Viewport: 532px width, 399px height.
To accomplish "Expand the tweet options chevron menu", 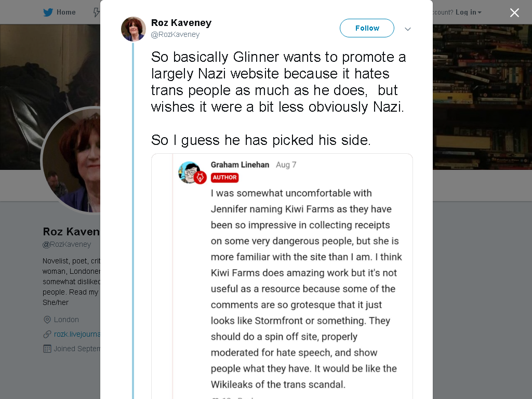I will pyautogui.click(x=408, y=29).
